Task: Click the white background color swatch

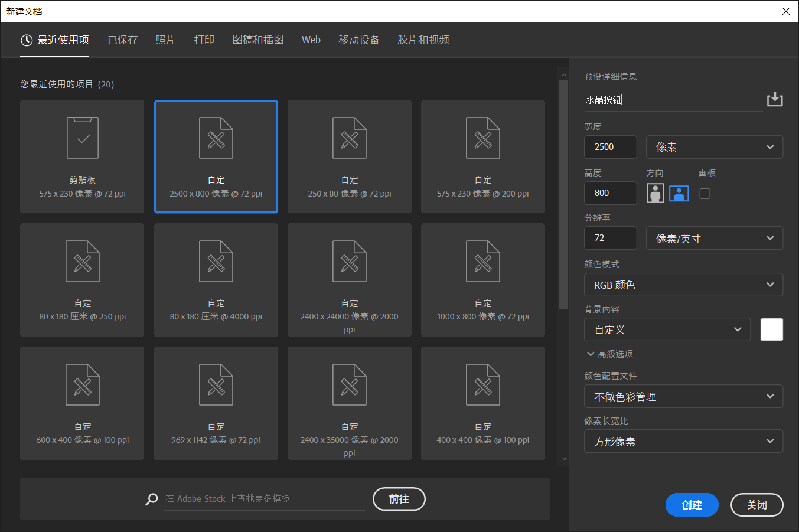Action: [x=772, y=329]
